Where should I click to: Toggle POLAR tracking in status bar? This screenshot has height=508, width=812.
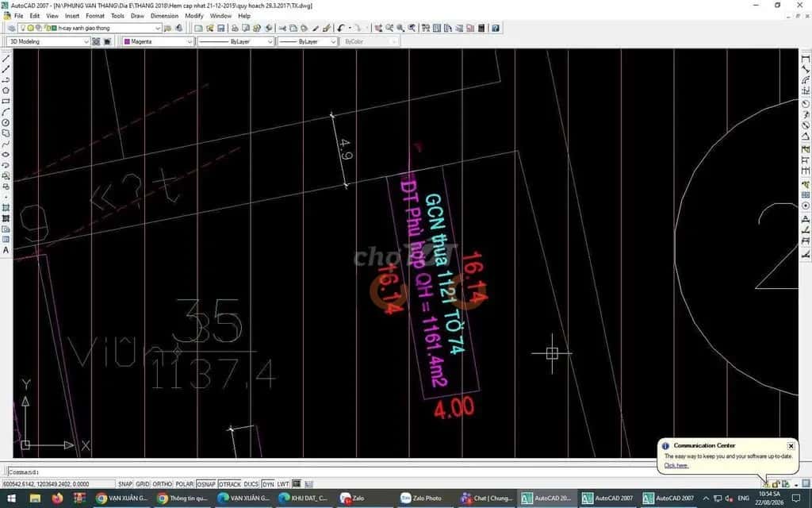(184, 483)
